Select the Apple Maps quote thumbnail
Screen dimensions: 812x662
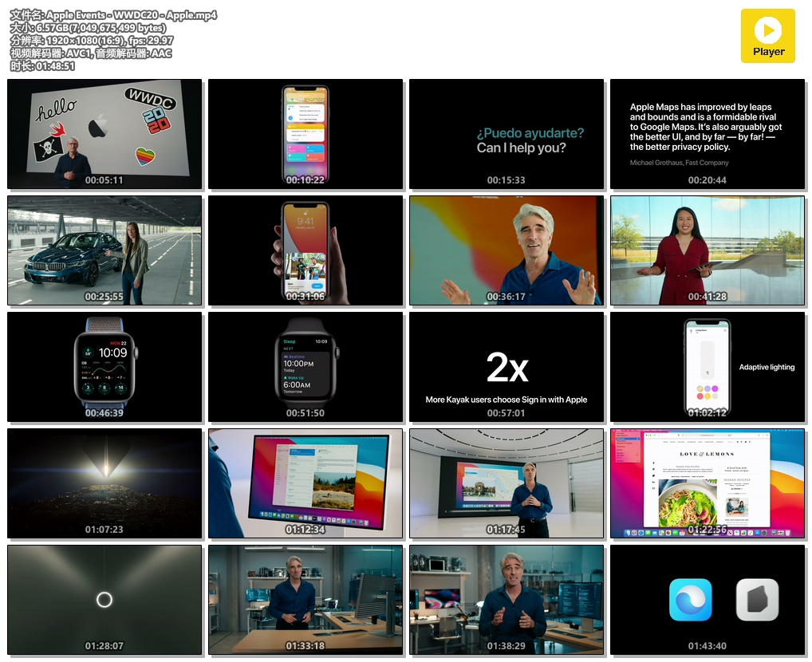click(x=708, y=133)
